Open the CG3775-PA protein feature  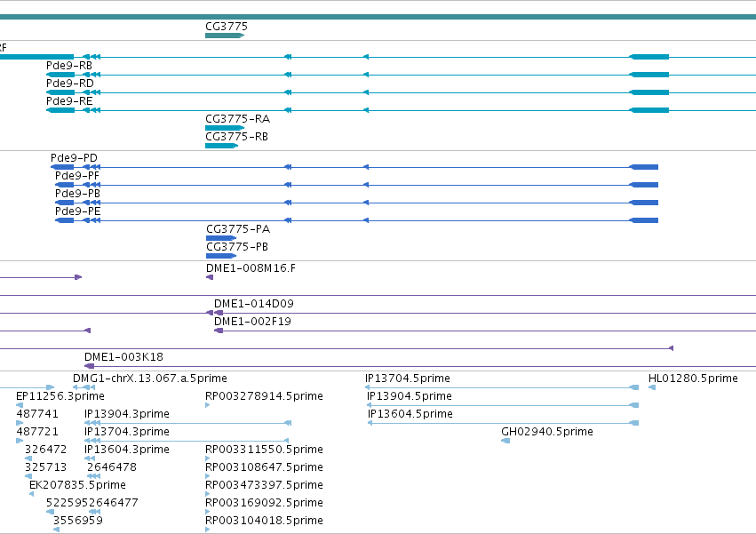point(221,238)
